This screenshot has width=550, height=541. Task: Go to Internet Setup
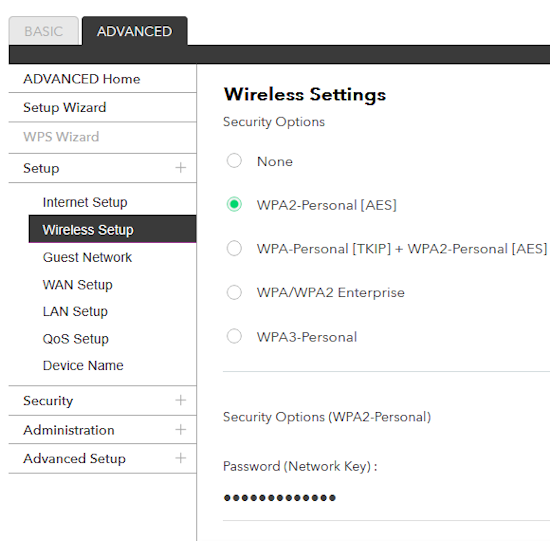pyautogui.click(x=85, y=202)
